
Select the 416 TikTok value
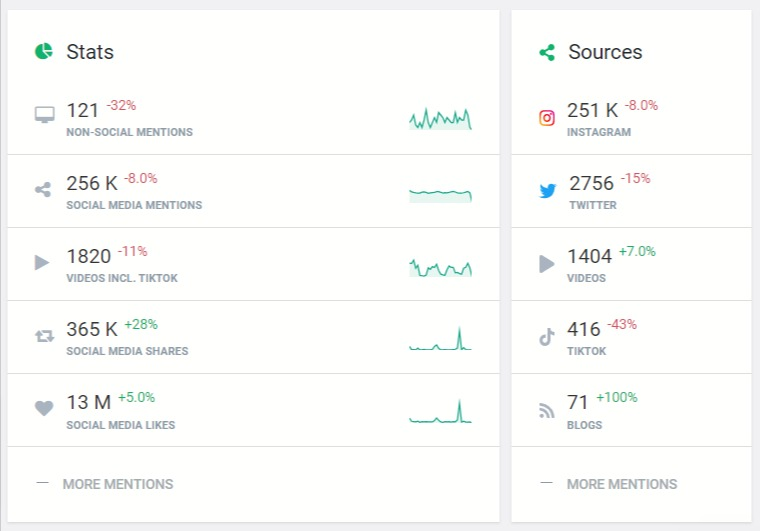click(x=584, y=329)
